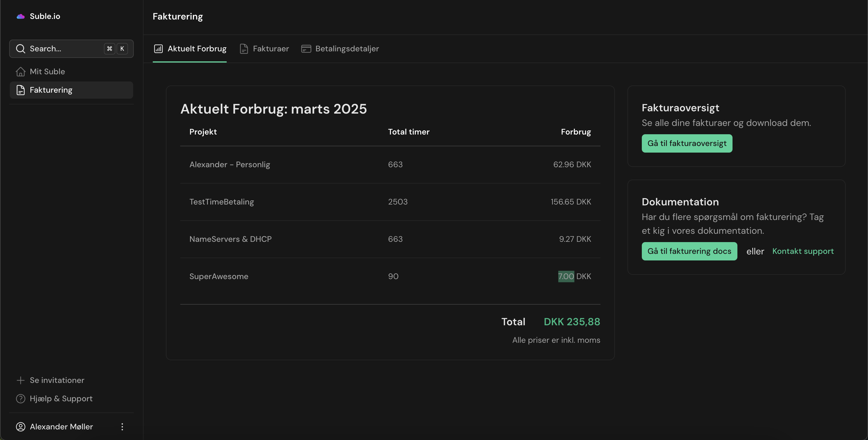Click the magnifying glass search icon
Viewport: 868px width, 440px height.
(21, 49)
